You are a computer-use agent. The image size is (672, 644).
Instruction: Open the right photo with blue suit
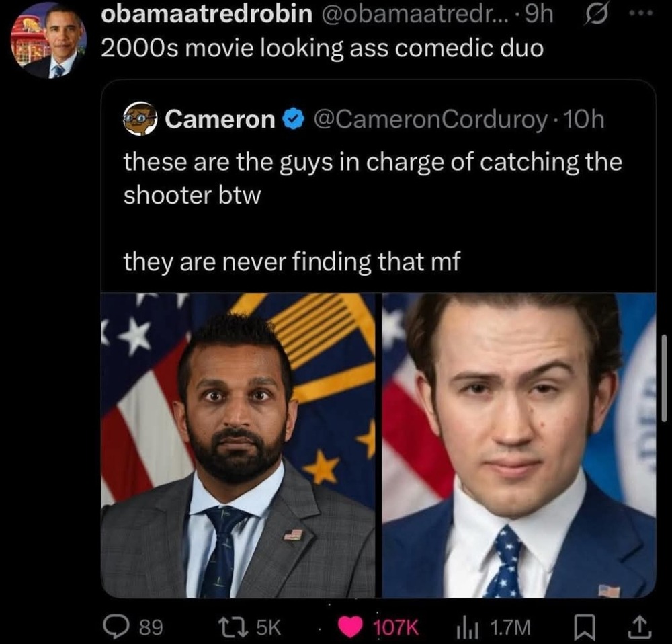pos(519,445)
